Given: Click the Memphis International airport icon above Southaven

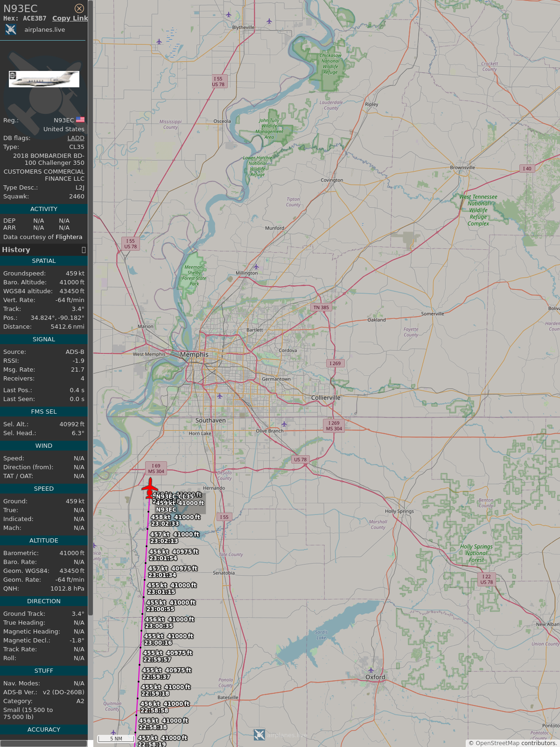Looking at the screenshot, I should pos(219,396).
